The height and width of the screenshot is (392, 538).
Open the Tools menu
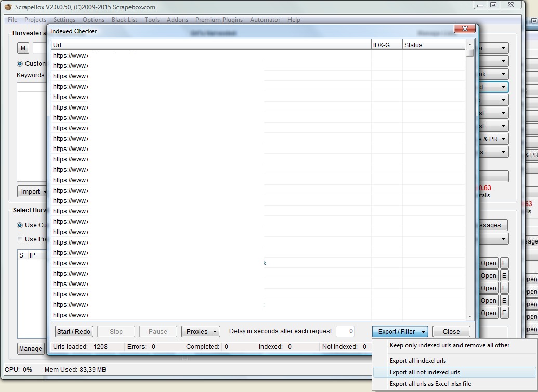click(x=152, y=20)
